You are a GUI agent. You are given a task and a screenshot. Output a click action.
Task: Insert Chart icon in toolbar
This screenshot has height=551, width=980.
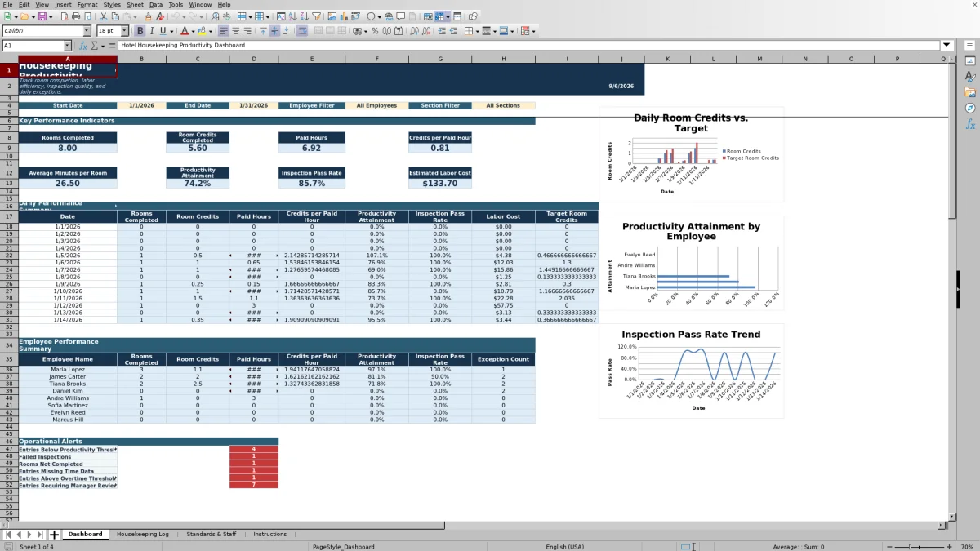coord(343,16)
